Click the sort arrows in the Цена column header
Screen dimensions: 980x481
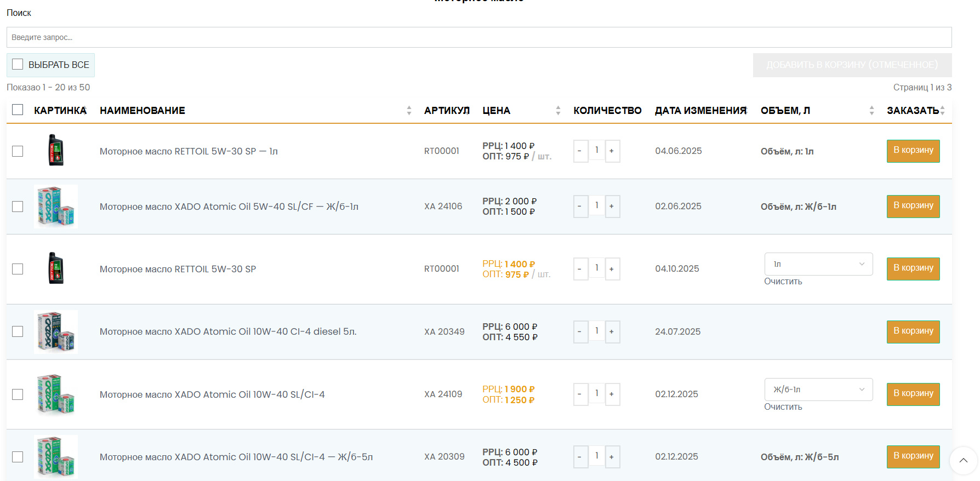558,110
